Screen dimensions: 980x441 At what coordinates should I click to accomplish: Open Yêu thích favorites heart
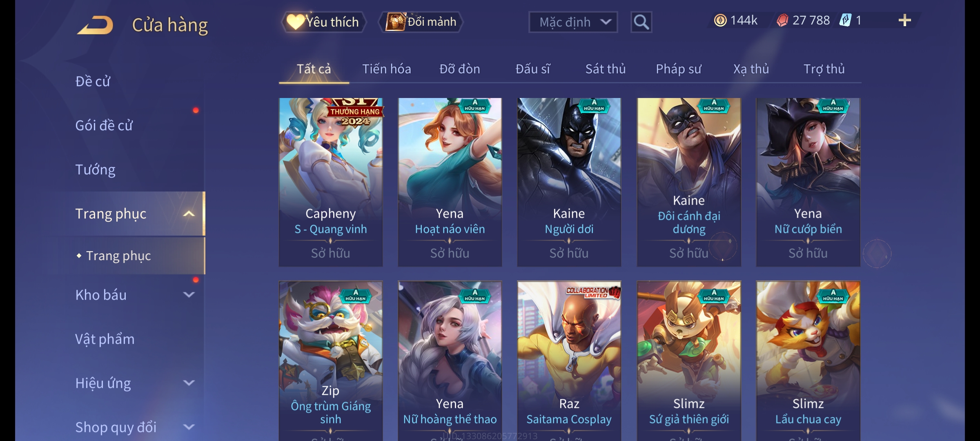pyautogui.click(x=323, y=22)
